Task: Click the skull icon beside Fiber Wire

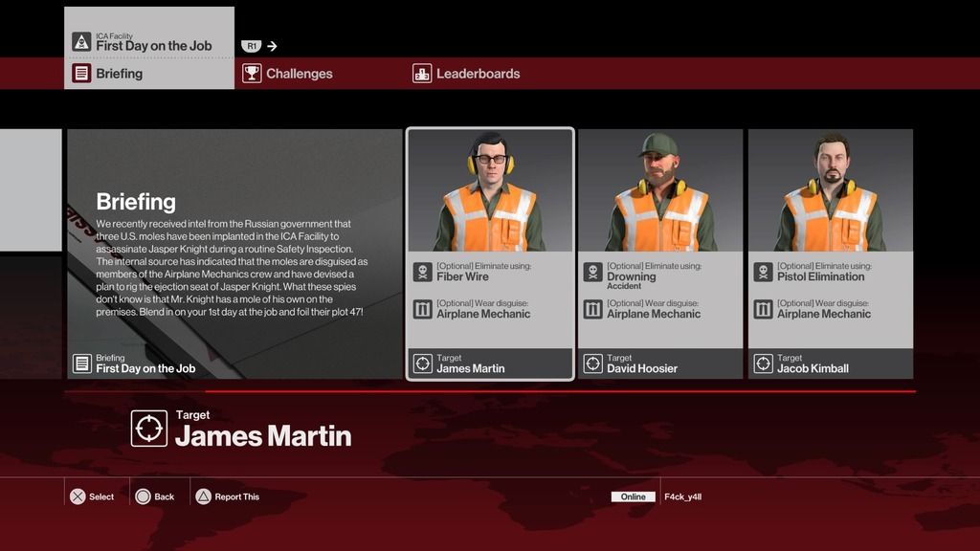Action: pyautogui.click(x=422, y=273)
